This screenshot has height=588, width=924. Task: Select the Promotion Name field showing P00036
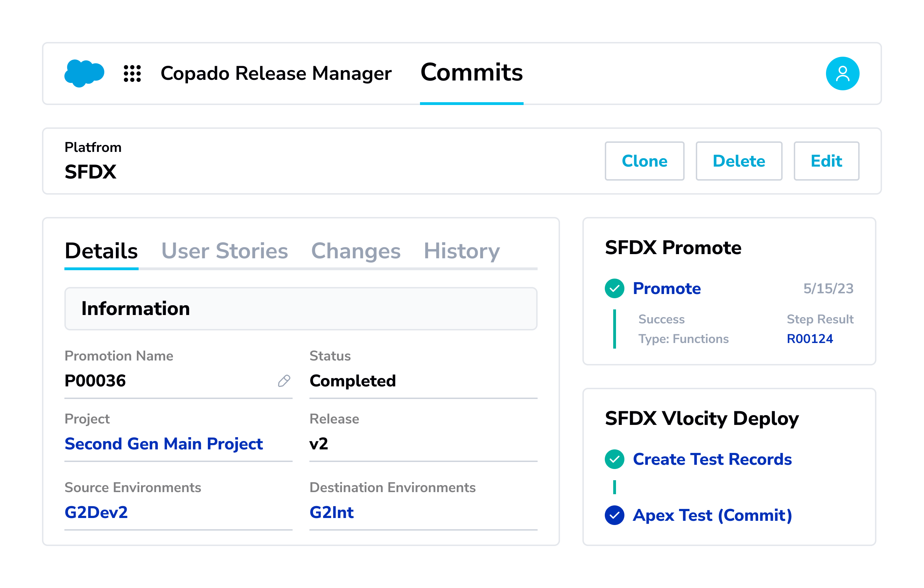point(95,381)
